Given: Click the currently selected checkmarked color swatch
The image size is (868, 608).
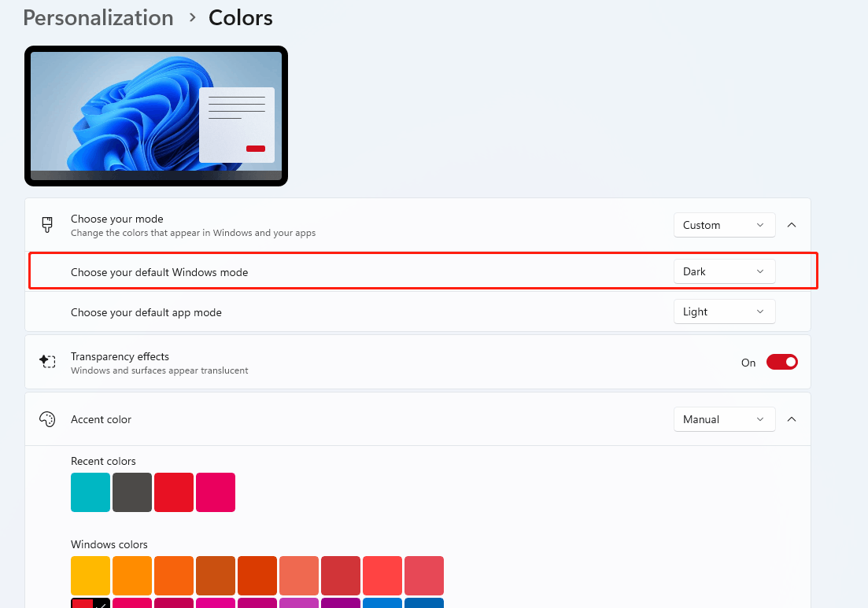Looking at the screenshot, I should [90, 602].
